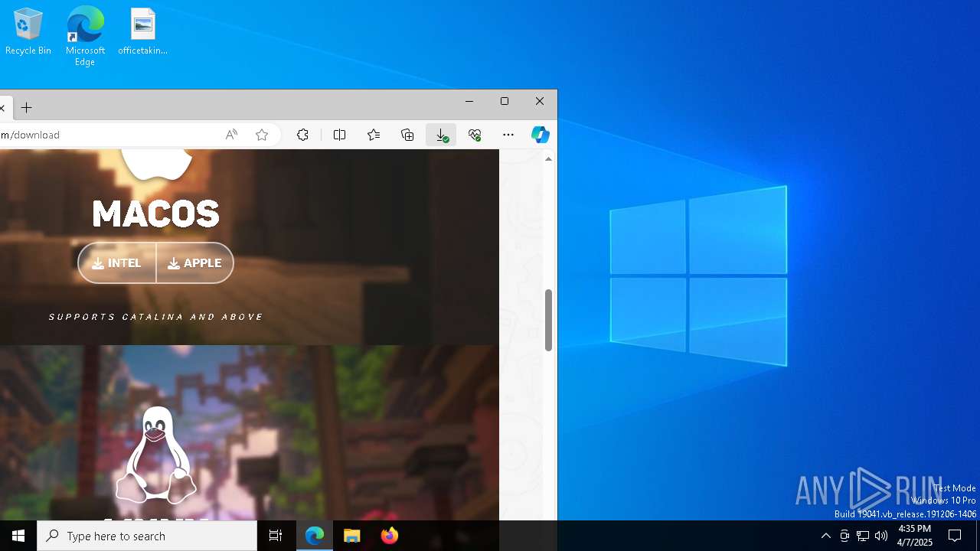980x551 pixels.
Task: Open the network status tray icon
Action: (863, 536)
